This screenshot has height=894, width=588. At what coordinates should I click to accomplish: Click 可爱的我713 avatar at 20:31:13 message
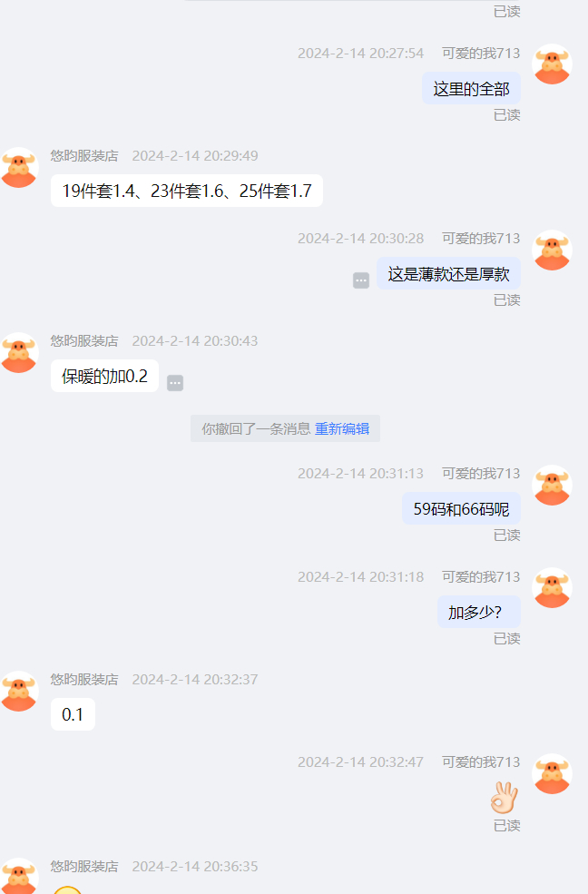(552, 486)
